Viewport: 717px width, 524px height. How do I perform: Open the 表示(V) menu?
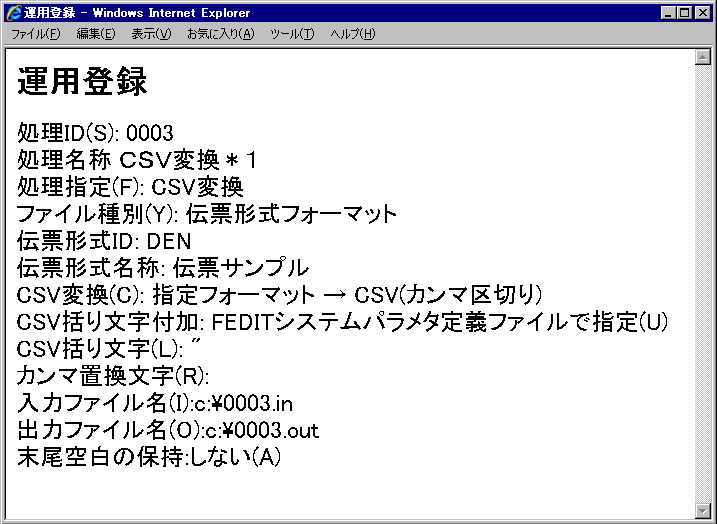pos(151,34)
